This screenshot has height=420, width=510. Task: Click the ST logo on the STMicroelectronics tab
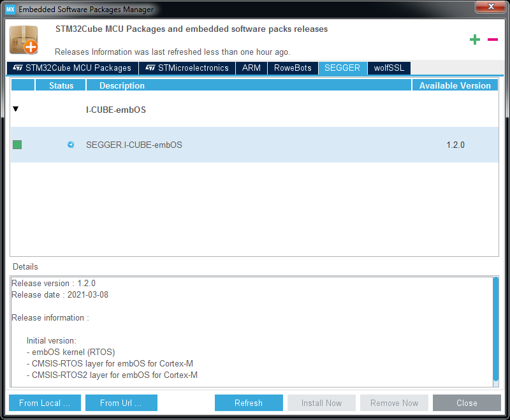[x=150, y=68]
